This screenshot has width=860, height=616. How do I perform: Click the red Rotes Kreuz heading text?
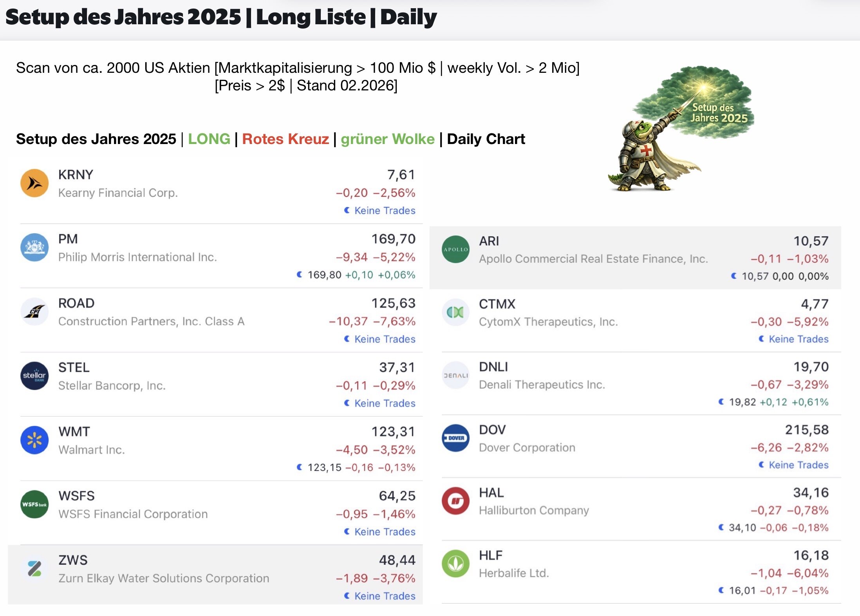285,139
